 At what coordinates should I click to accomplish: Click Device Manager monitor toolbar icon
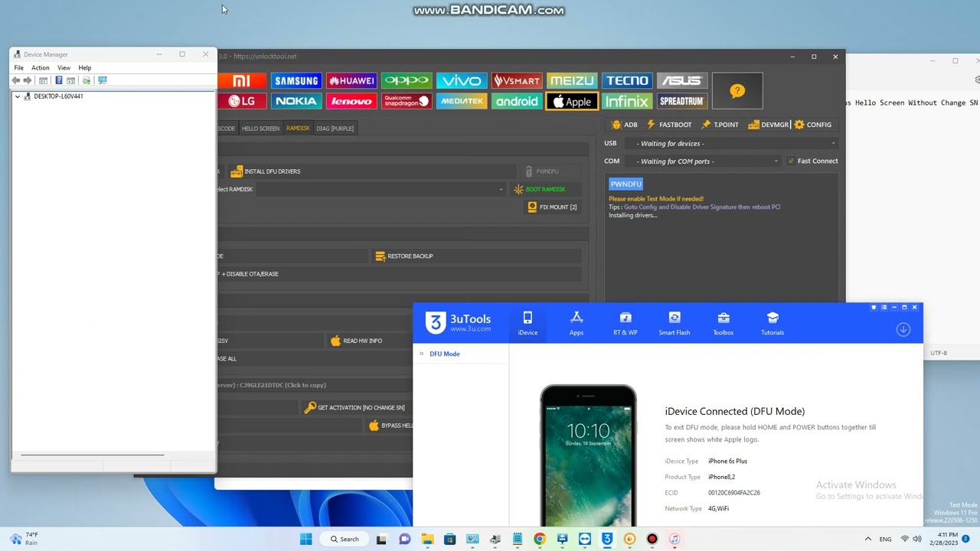(103, 80)
